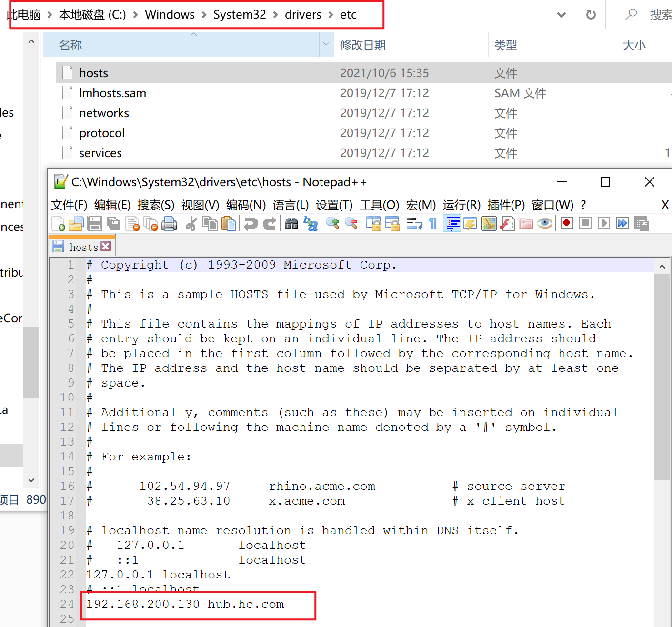Click the Replace icon in the toolbar
672x627 pixels.
click(x=311, y=223)
